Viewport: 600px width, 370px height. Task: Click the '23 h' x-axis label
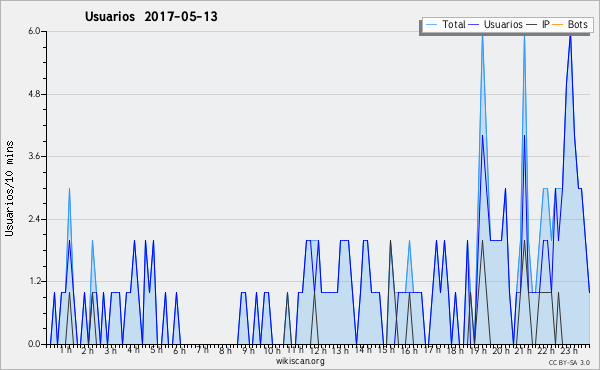tap(569, 351)
